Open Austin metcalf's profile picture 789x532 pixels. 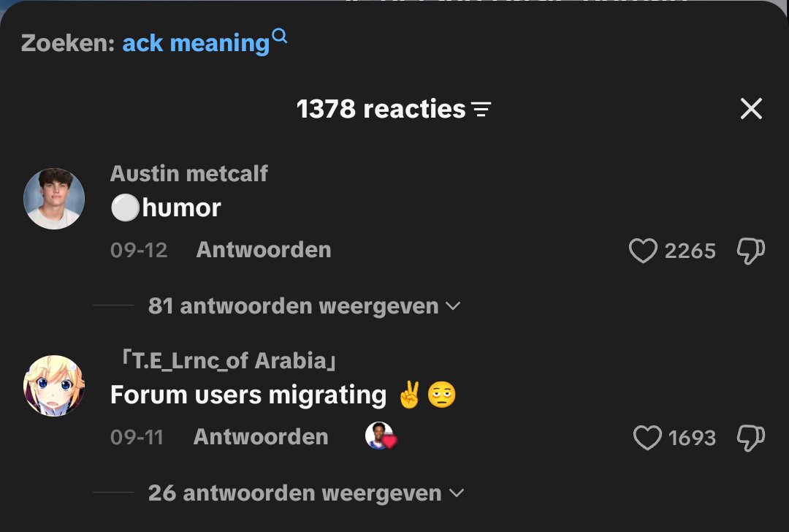tap(54, 199)
